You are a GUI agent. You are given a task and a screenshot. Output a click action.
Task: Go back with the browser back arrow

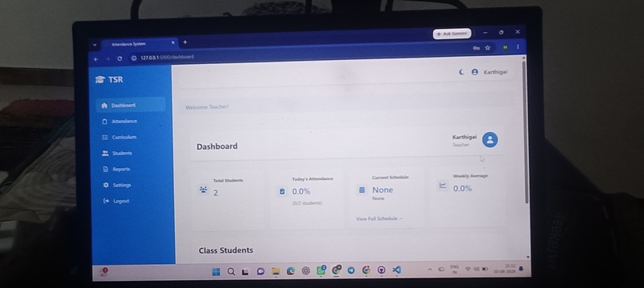pos(96,59)
